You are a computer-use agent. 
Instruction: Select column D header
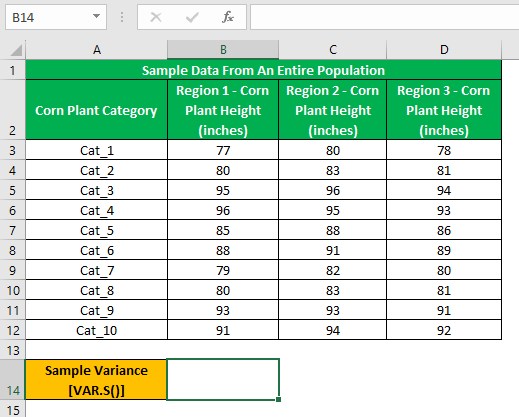pyautogui.click(x=444, y=50)
